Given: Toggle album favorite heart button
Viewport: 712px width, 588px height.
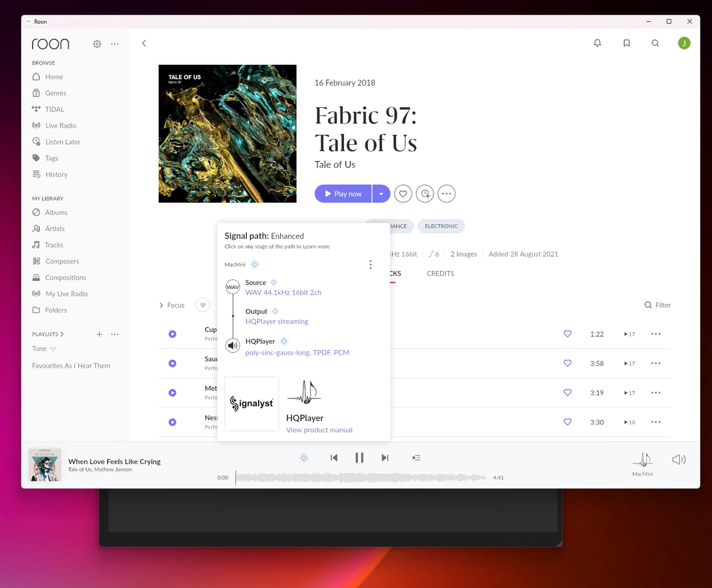Looking at the screenshot, I should click(403, 194).
